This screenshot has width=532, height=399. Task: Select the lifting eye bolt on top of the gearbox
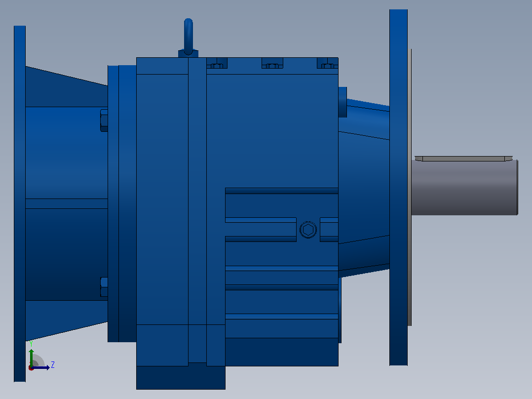(x=189, y=38)
